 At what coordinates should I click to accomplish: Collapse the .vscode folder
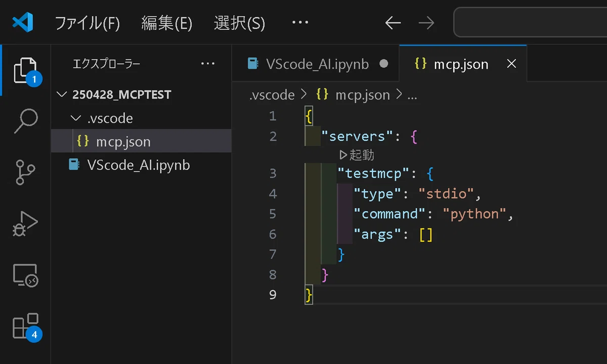point(142,118)
